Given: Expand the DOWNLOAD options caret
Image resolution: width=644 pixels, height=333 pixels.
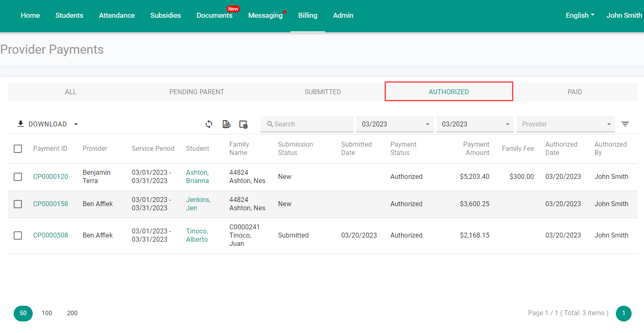Looking at the screenshot, I should click(76, 124).
